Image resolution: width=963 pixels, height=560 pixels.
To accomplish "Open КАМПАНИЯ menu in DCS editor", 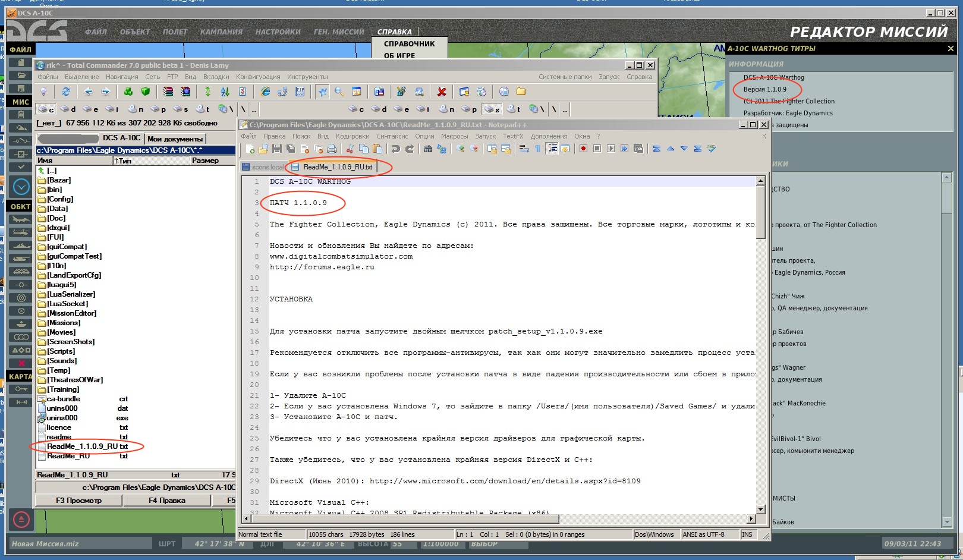I will coord(221,32).
